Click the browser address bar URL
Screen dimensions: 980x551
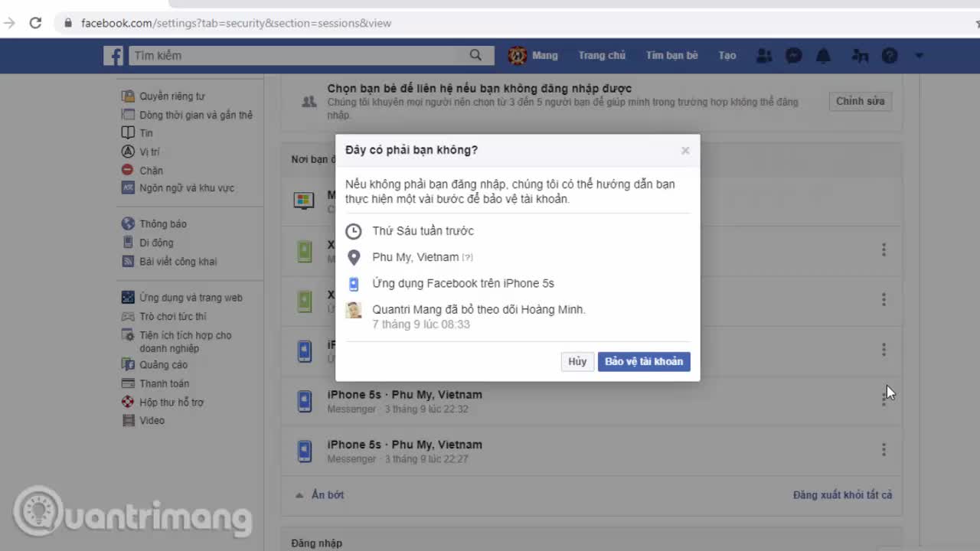pos(236,23)
